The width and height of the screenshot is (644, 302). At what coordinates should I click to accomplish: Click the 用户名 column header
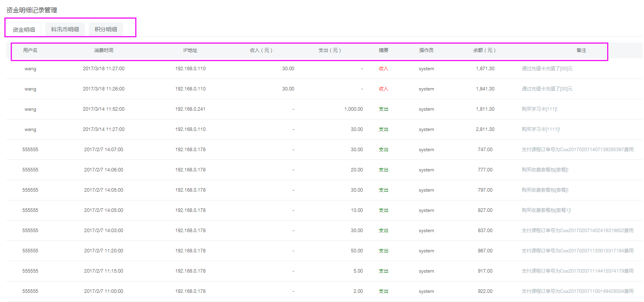coord(30,50)
